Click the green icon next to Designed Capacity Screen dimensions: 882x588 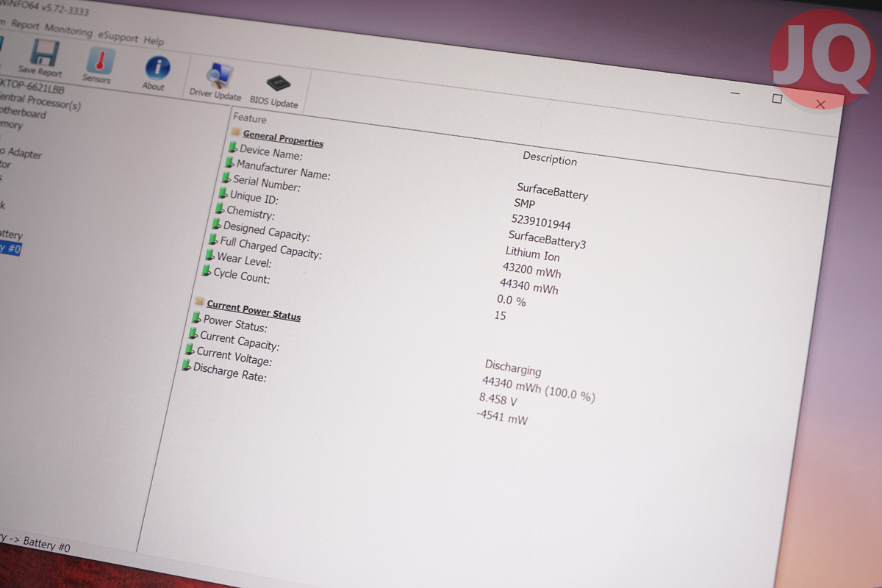216,223
